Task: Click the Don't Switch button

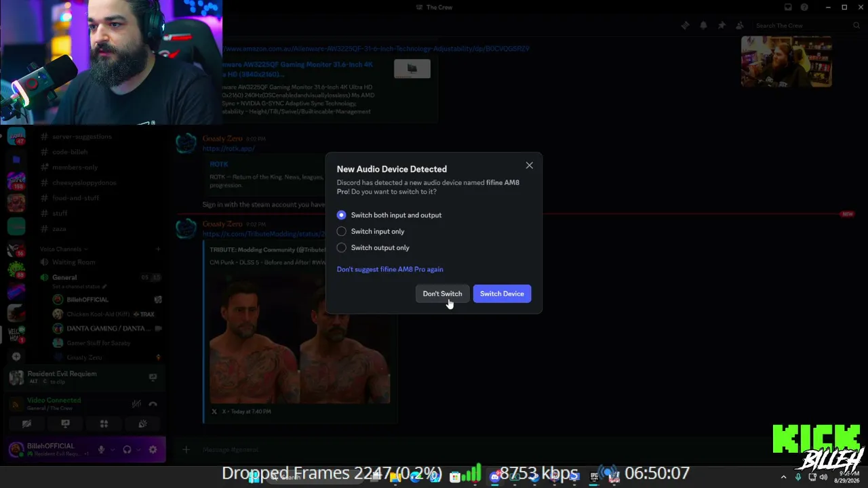Action: (x=442, y=293)
